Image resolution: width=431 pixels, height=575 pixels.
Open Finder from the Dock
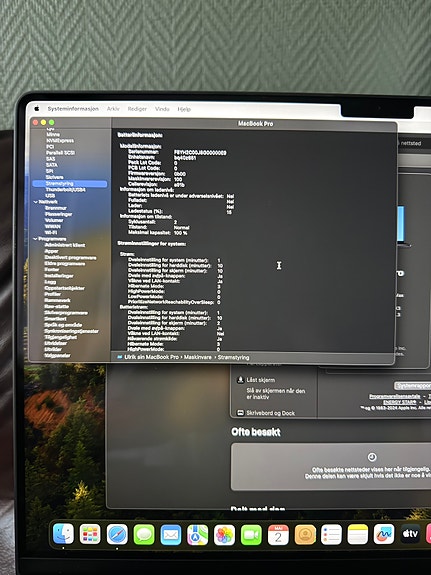click(63, 534)
